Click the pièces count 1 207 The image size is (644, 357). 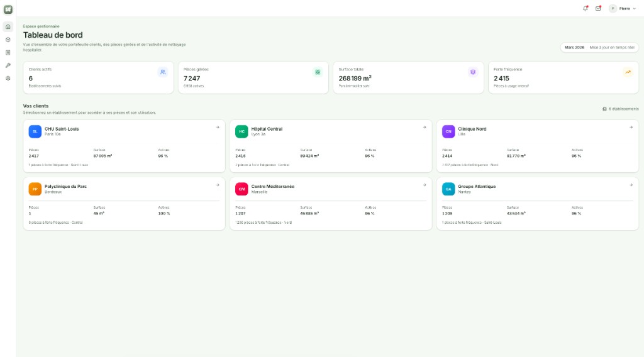point(240,213)
